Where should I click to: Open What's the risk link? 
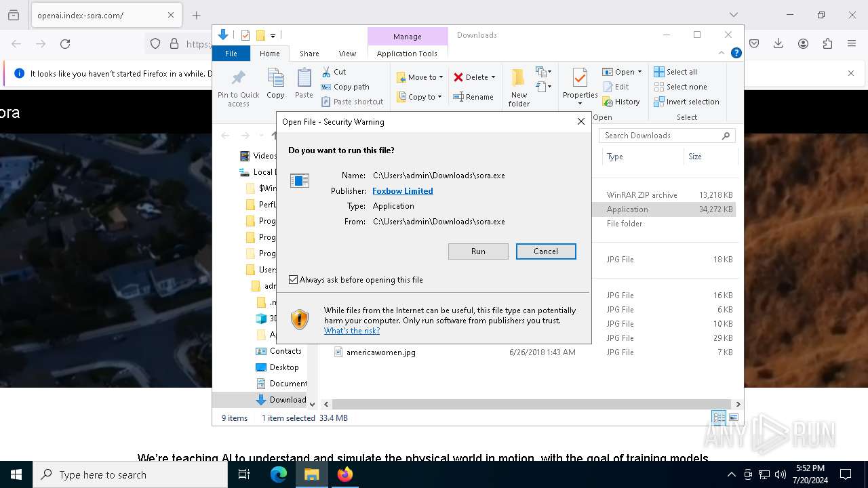352,331
